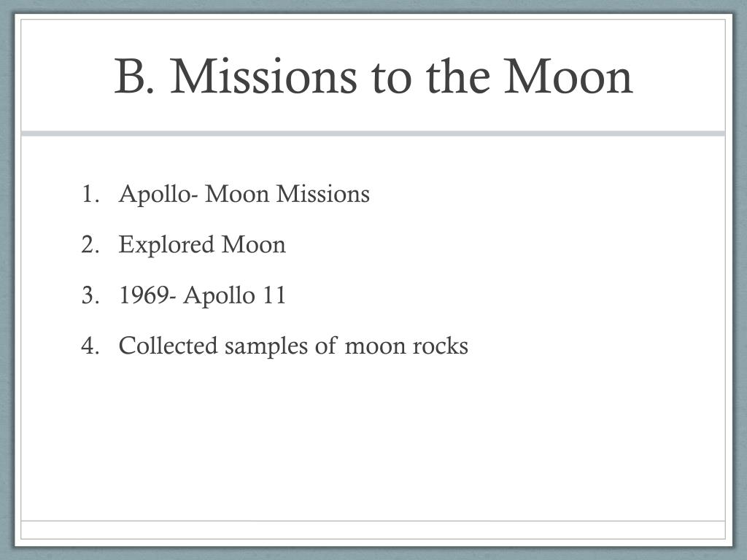This screenshot has width=747, height=560.
Task: Select the 'Apollo- Moon Missions' list item
Action: [244, 194]
